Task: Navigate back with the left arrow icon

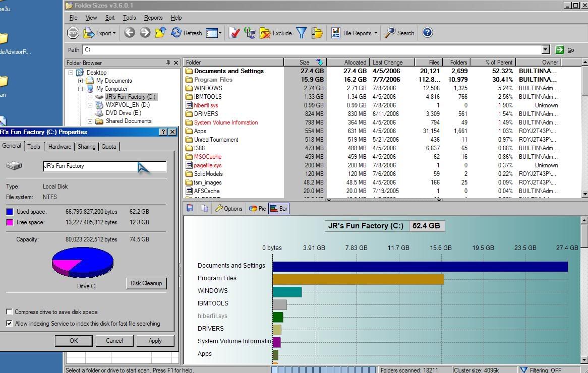Action: (x=130, y=33)
